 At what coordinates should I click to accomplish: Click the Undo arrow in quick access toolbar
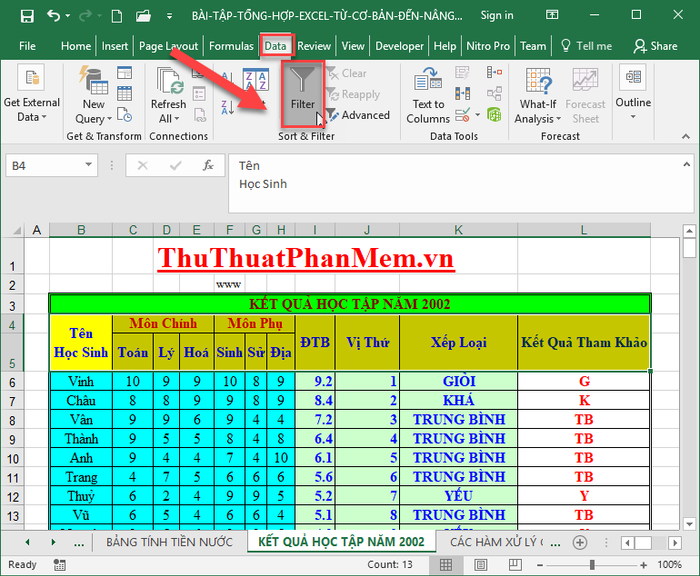[x=54, y=16]
